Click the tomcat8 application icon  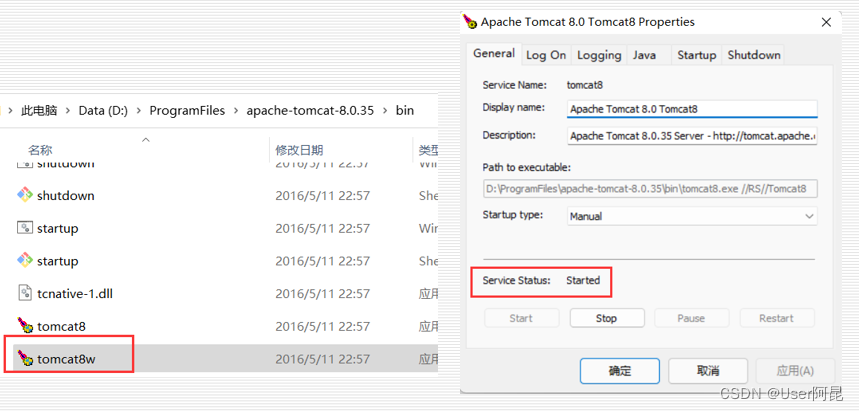tap(25, 326)
